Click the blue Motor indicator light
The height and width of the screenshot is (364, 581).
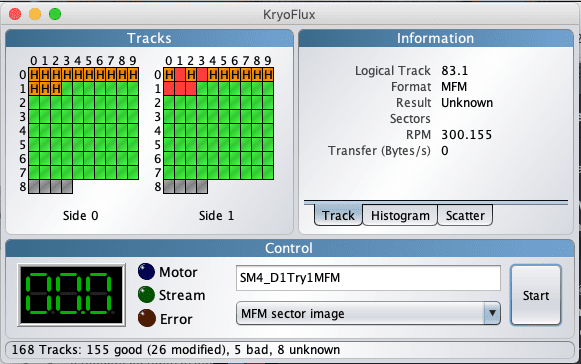(146, 271)
